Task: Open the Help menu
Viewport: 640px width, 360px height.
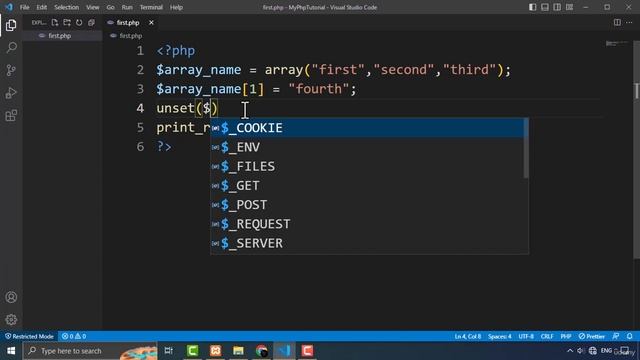Action: point(176,7)
